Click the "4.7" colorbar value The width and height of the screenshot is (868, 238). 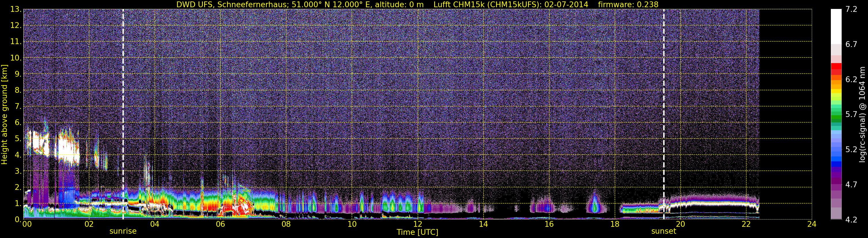click(851, 185)
